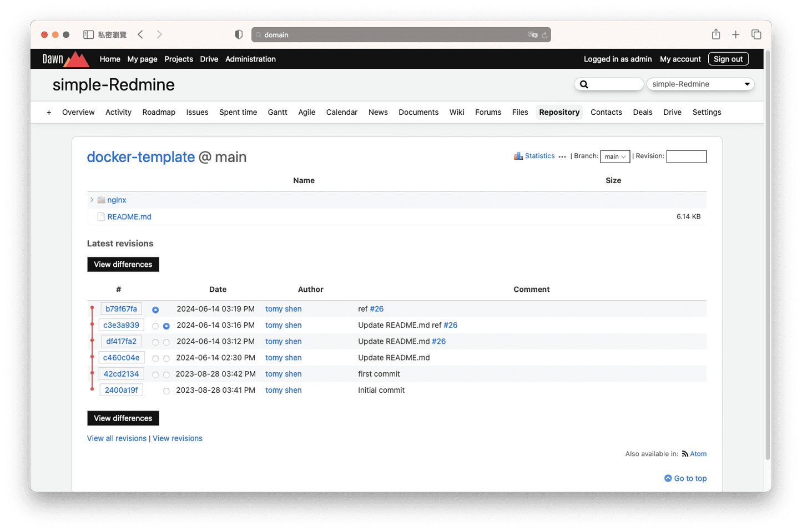Click the README.md file icon
The width and height of the screenshot is (802, 532).
[100, 216]
